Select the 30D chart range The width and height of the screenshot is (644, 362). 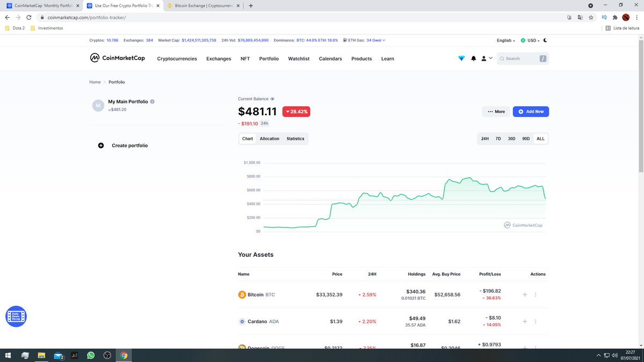point(511,138)
